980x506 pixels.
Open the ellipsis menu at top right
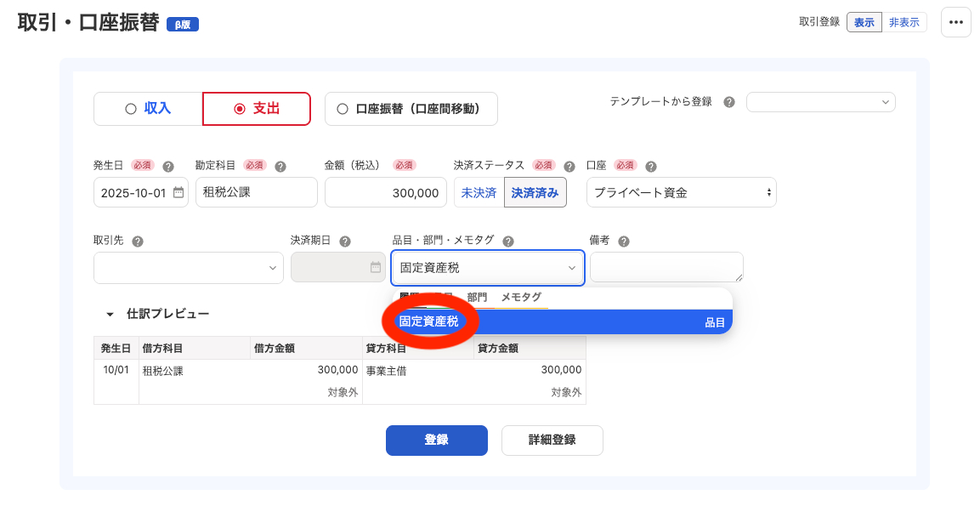955,22
